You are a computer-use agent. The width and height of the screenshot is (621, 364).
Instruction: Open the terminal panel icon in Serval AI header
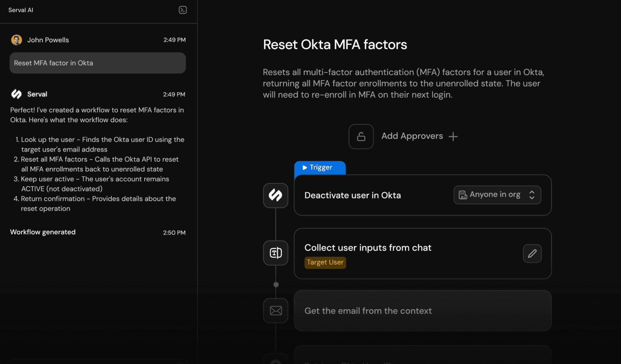pos(183,10)
